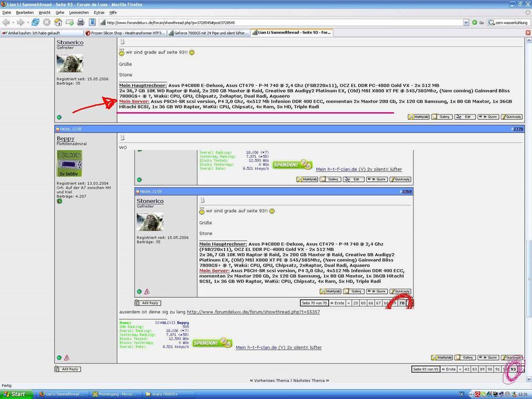Open the Extras menu
This screenshot has height=399, width=532.
point(99,12)
